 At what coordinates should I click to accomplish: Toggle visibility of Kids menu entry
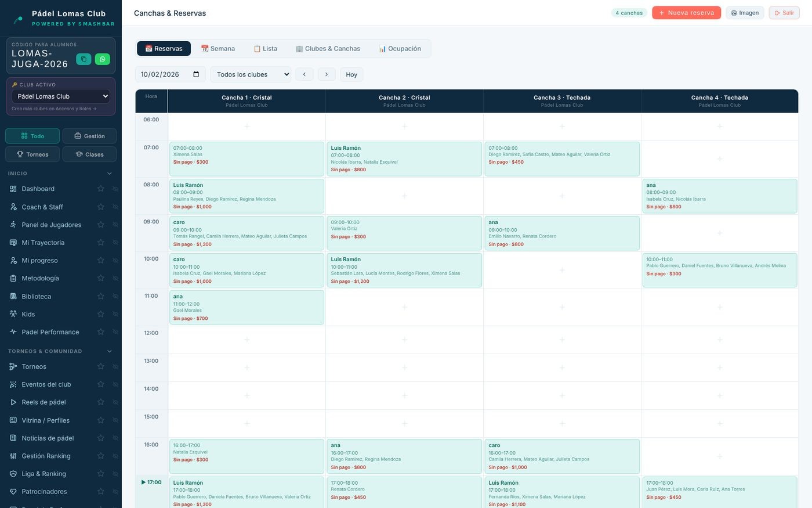[115, 314]
